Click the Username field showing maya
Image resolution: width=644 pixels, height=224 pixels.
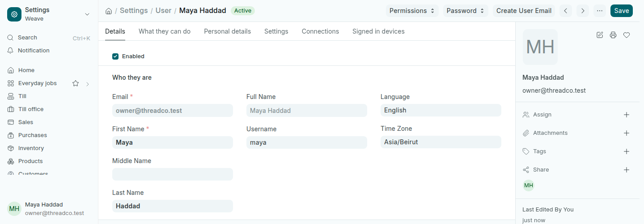[x=307, y=142]
